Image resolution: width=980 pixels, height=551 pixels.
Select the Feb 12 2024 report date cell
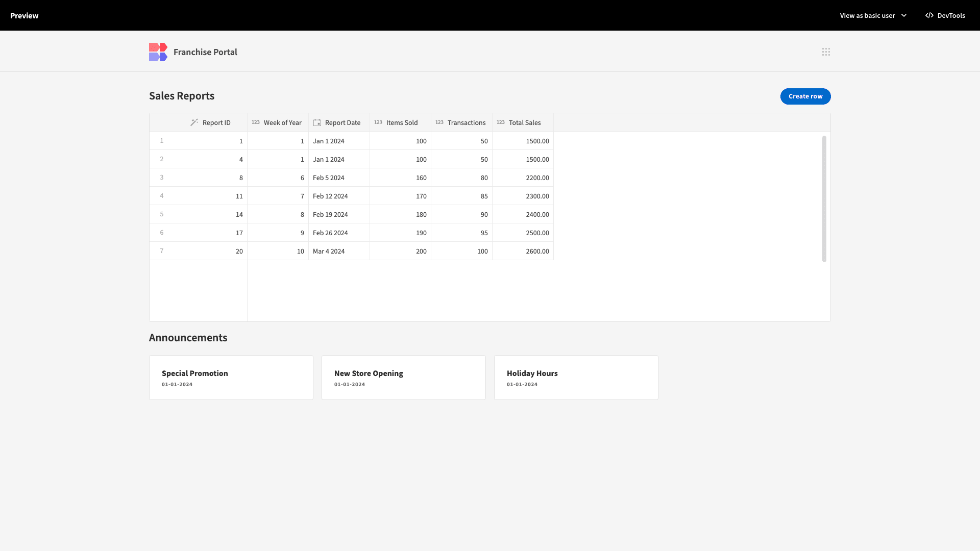(339, 196)
